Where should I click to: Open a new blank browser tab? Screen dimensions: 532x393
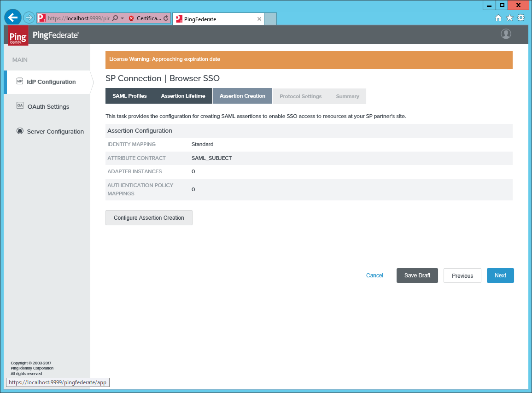click(270, 19)
